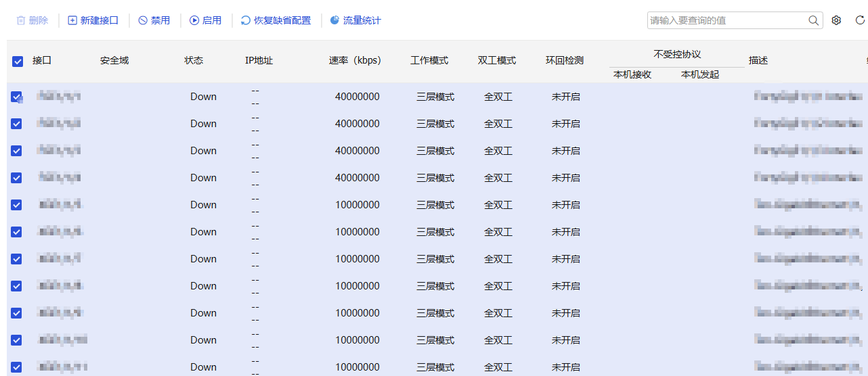Image resolution: width=868 pixels, height=376 pixels.
Task: Toggle the select-all checkbox in header
Action: click(x=18, y=61)
